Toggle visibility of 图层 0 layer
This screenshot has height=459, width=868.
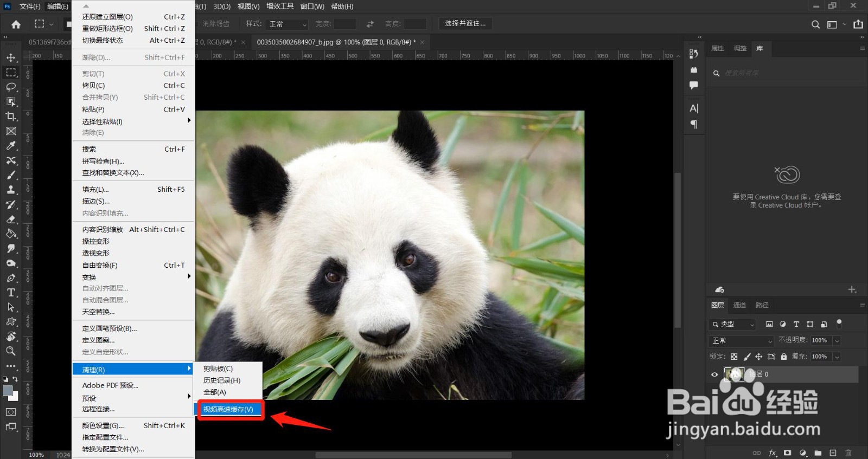point(714,374)
